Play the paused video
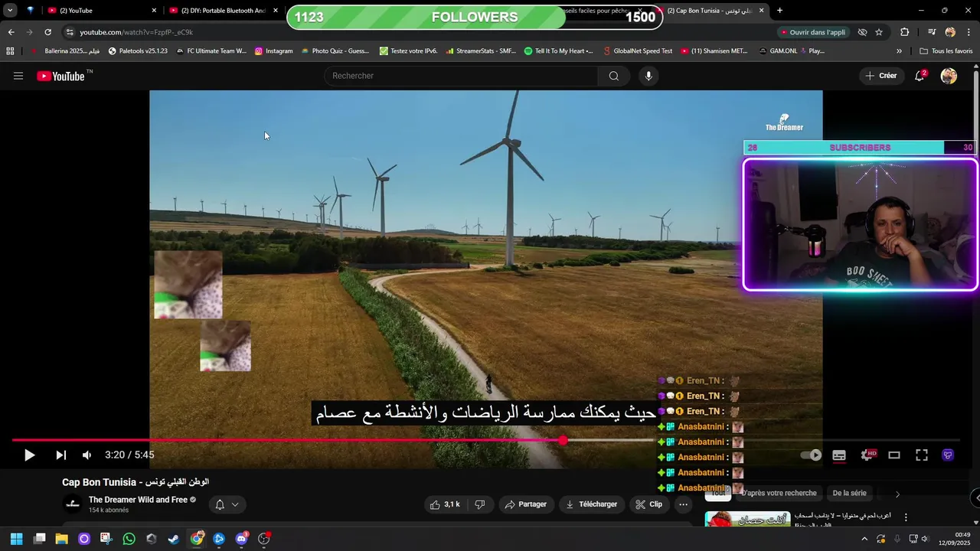Viewport: 980px width, 551px height. [x=29, y=455]
